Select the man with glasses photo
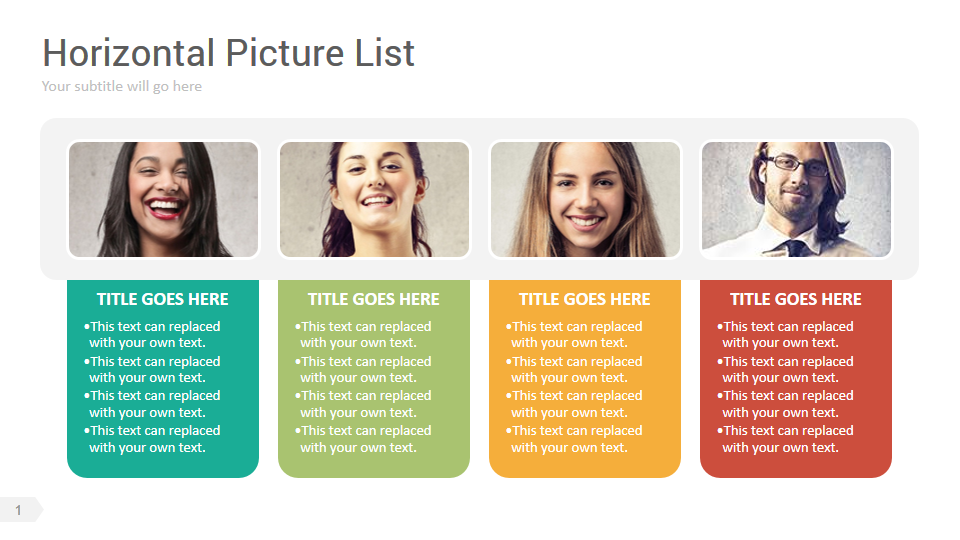Image resolution: width=960 pixels, height=540 pixels. [796, 199]
